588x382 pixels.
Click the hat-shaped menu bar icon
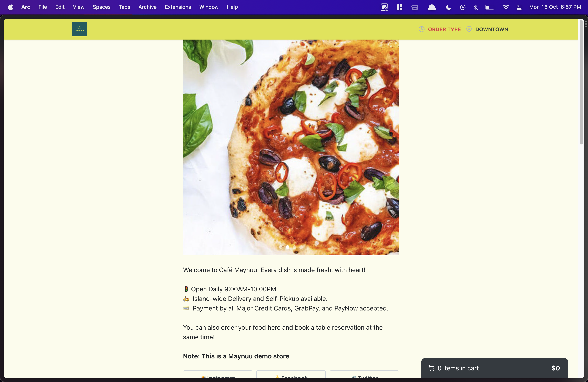coord(432,7)
